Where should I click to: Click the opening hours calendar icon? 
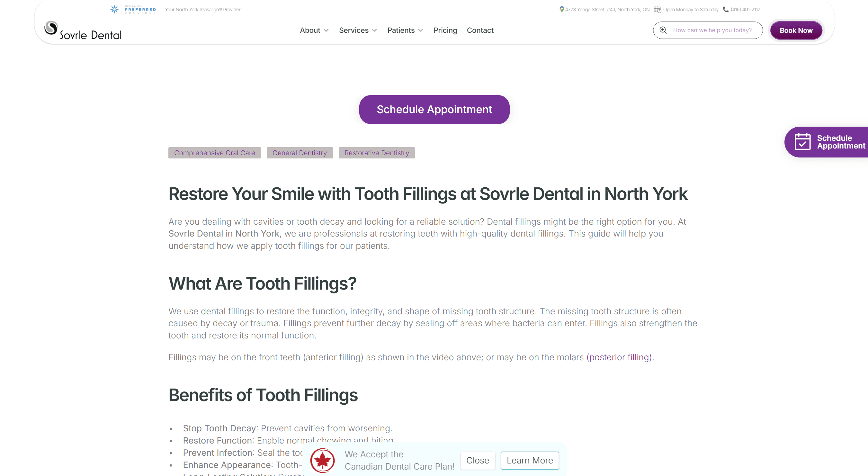658,9
